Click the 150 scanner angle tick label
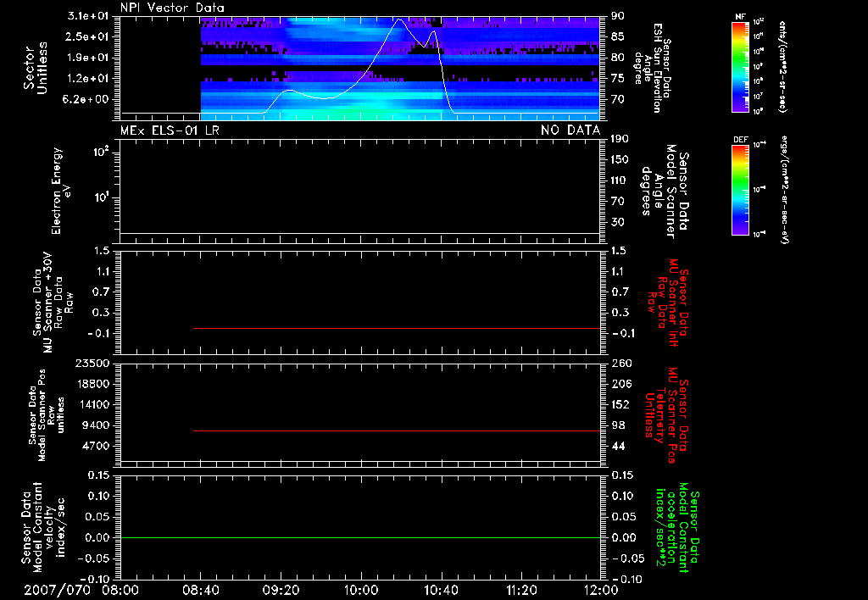The height and width of the screenshot is (600, 868). click(x=620, y=160)
